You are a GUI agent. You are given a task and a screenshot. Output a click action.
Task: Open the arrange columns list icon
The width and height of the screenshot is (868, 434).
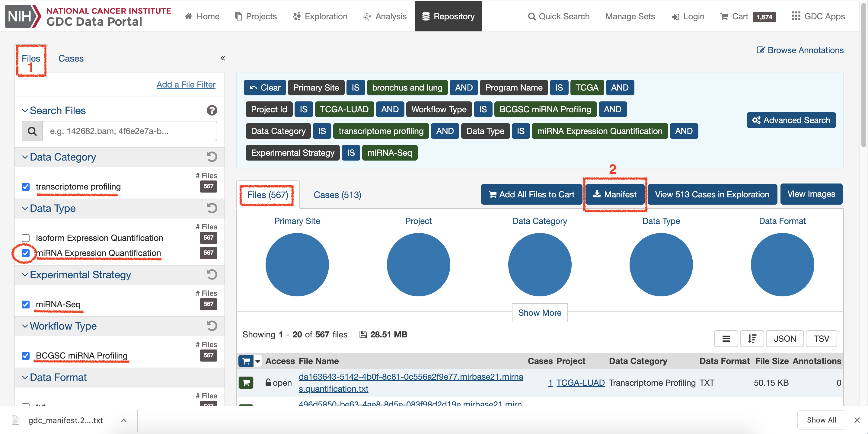point(726,338)
